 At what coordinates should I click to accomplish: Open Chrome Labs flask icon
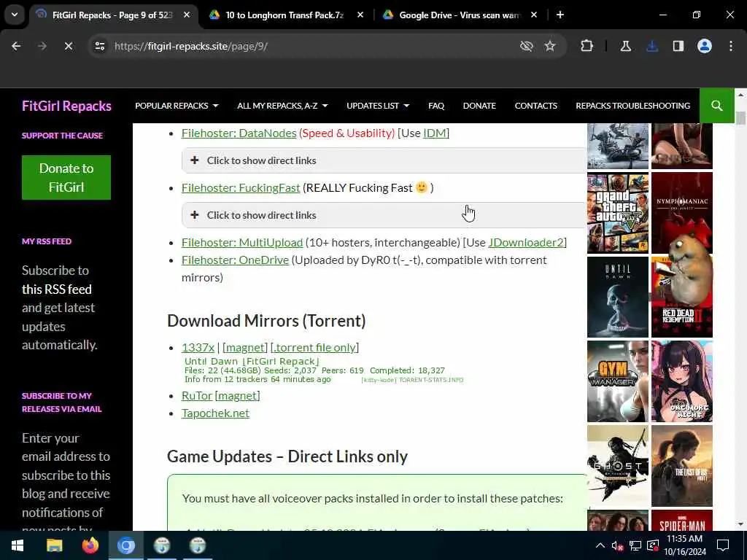coord(625,46)
